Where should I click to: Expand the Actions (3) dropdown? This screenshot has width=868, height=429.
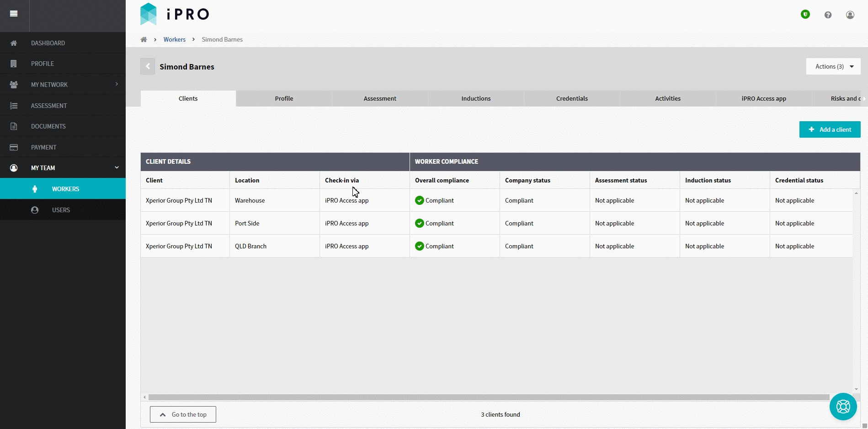(833, 66)
